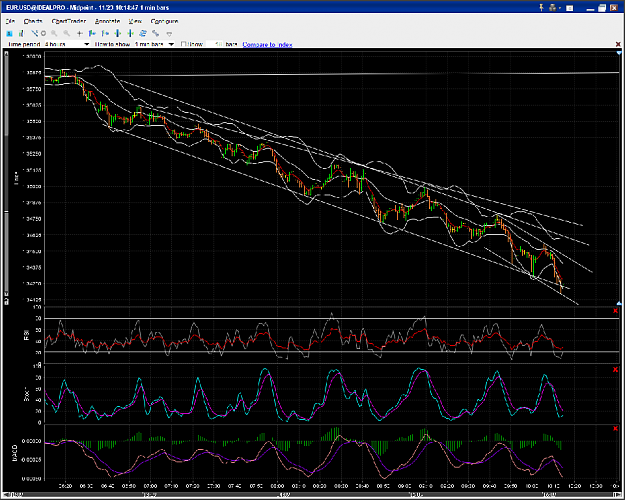Click the blue square icon in chart toolbar

pyautogui.click(x=10, y=33)
